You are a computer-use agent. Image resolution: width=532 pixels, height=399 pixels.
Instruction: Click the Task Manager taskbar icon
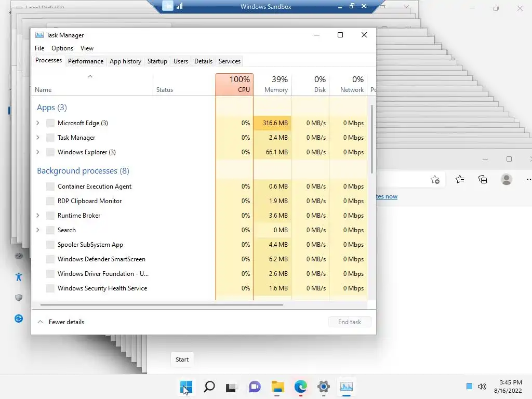click(347, 387)
